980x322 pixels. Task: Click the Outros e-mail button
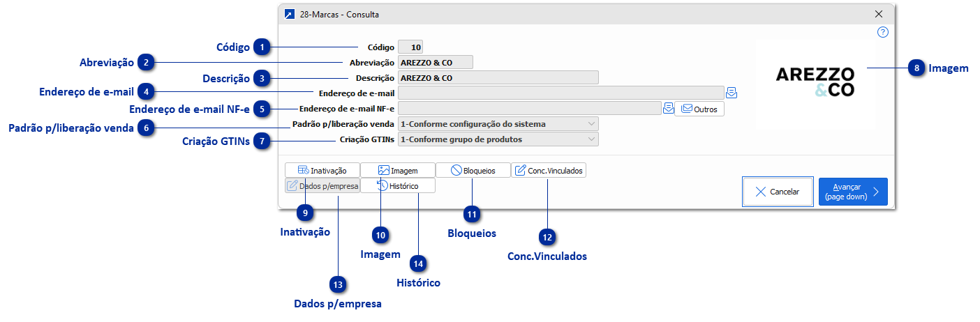click(x=699, y=109)
